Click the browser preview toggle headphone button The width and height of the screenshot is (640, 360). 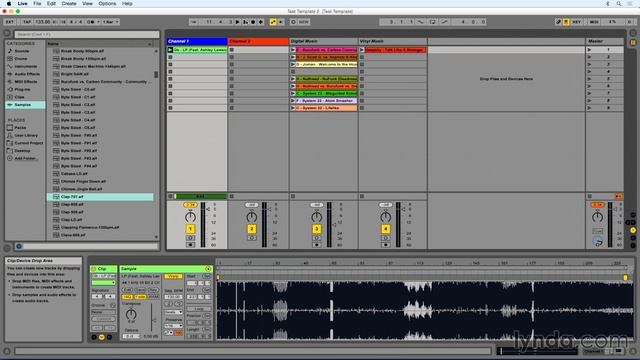point(19,246)
